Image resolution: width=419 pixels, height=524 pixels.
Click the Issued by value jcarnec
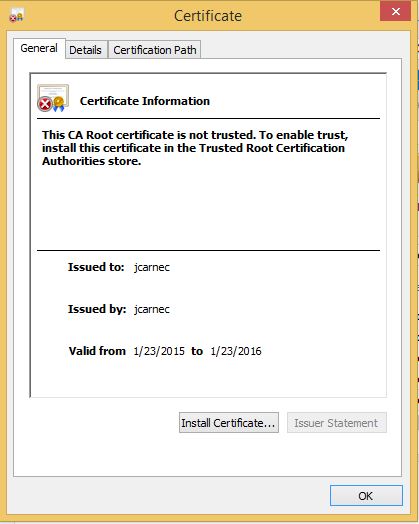pos(152,309)
